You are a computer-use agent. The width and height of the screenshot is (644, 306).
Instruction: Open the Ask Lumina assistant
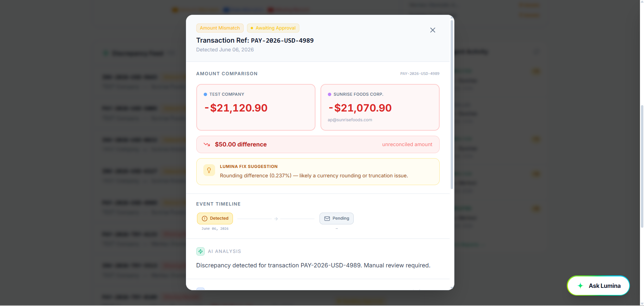(x=598, y=286)
